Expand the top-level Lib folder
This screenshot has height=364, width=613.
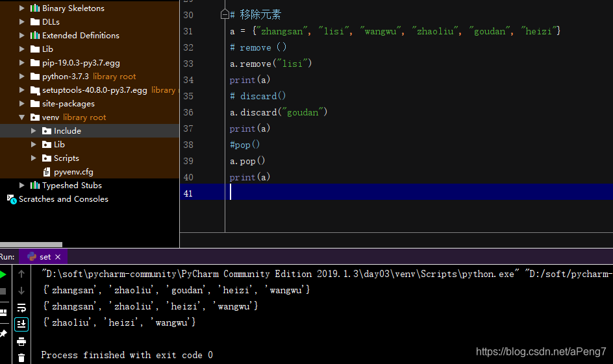pyautogui.click(x=22, y=49)
